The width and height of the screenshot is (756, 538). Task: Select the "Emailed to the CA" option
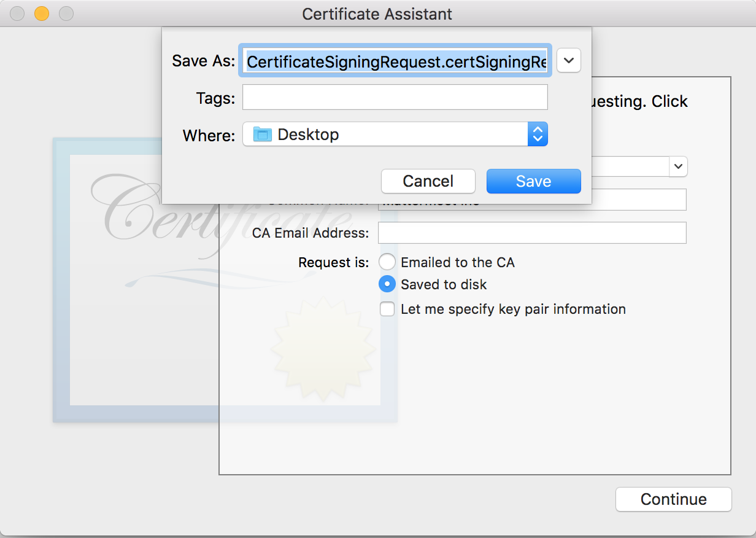(387, 262)
